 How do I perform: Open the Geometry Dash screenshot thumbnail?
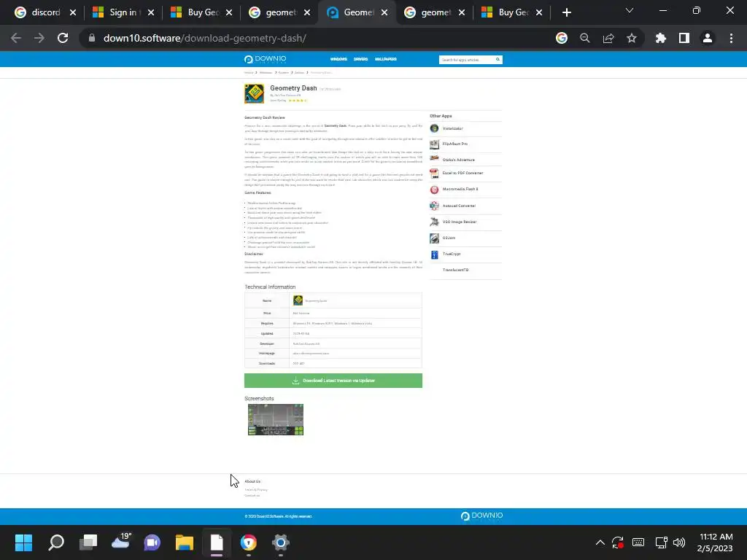point(275,419)
